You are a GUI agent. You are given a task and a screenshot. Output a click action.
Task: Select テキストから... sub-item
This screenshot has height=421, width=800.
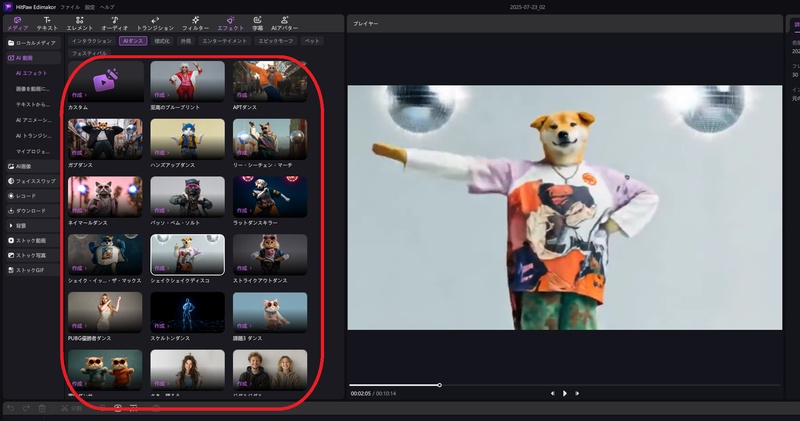coord(33,105)
